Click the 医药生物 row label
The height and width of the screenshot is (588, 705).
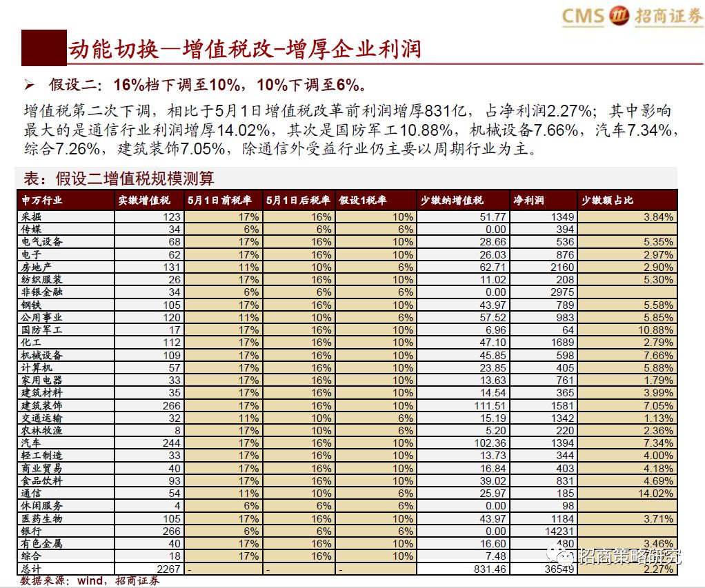point(41,518)
